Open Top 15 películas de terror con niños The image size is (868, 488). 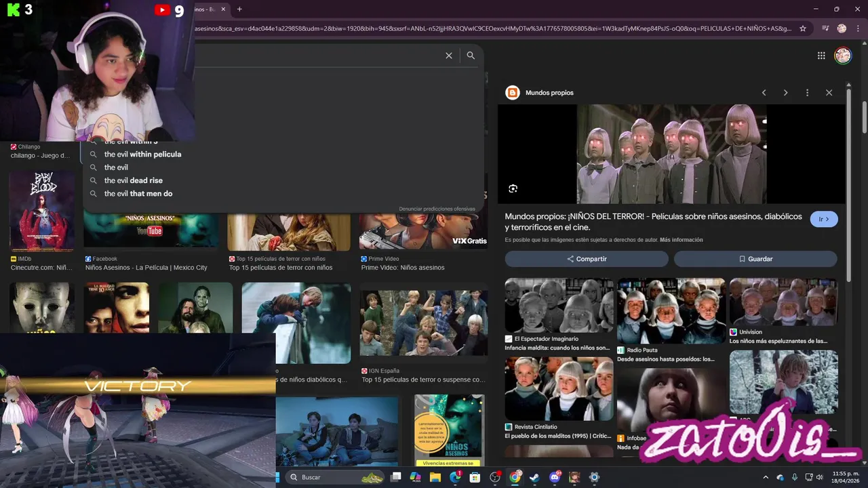pos(281,268)
